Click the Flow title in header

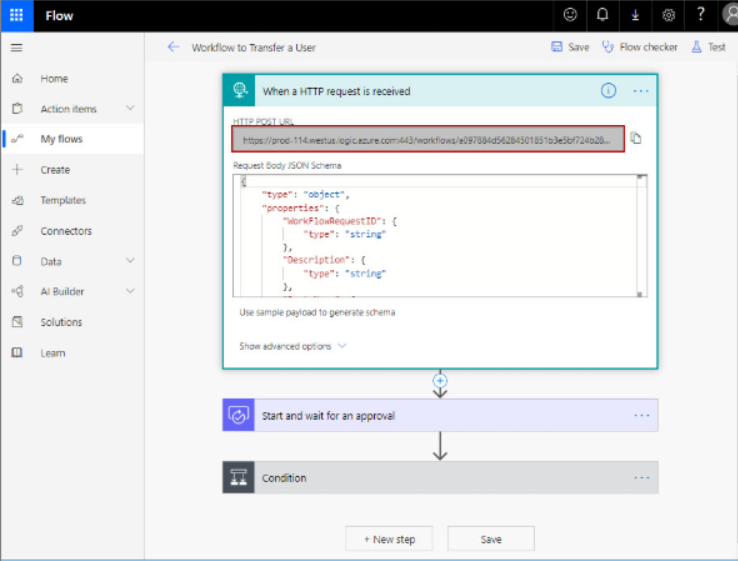coord(59,16)
